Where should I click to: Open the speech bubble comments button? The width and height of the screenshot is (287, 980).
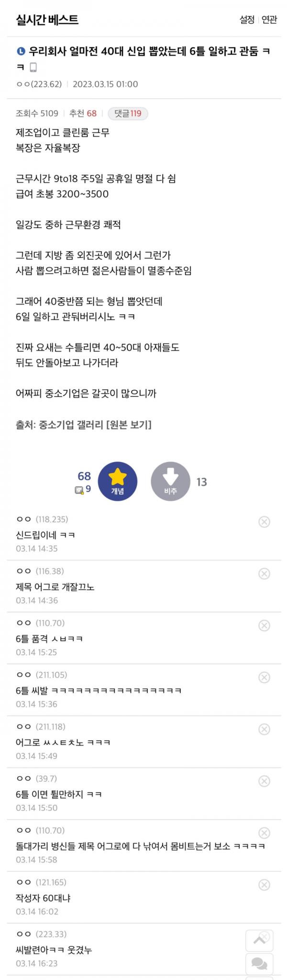[259, 963]
